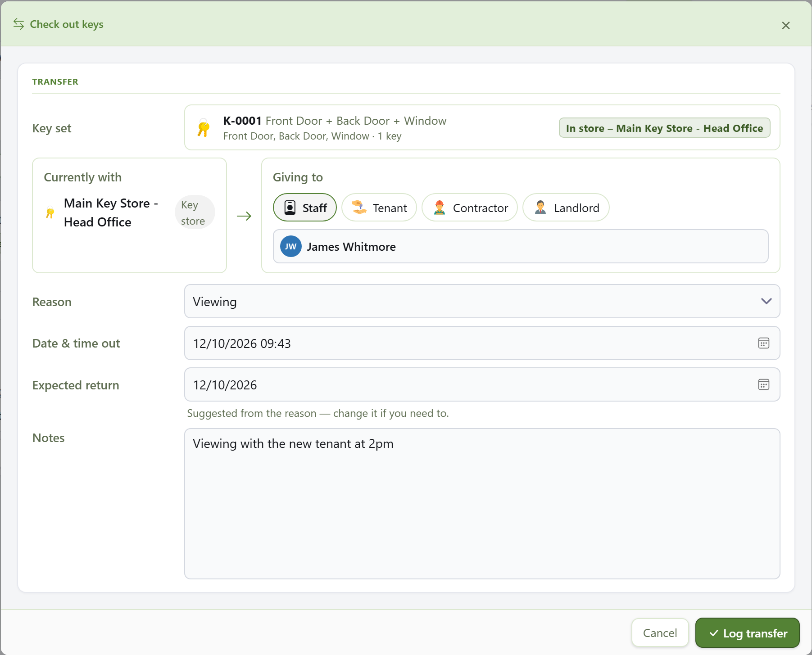This screenshot has height=655, width=812.
Task: Click the Staff badge icon
Action: pyautogui.click(x=290, y=208)
